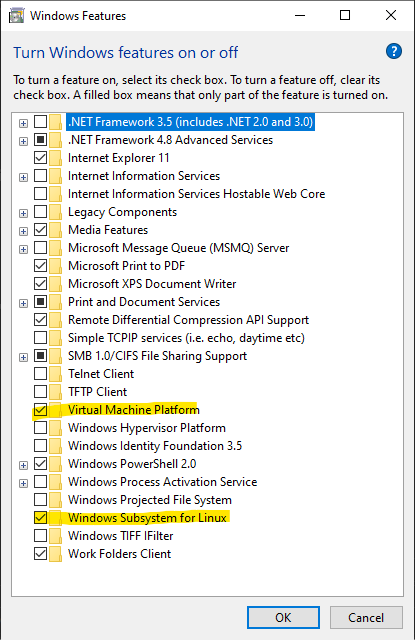The width and height of the screenshot is (415, 640).
Task: Enable Internet Information Services Hostable Web Core
Action: [40, 193]
